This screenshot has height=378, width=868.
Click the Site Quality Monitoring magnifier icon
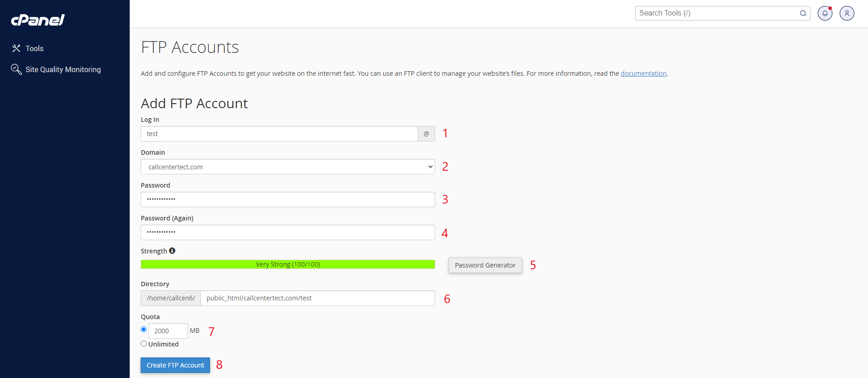pos(16,69)
